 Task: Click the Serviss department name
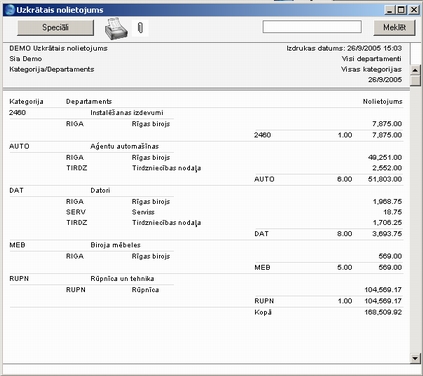click(143, 212)
